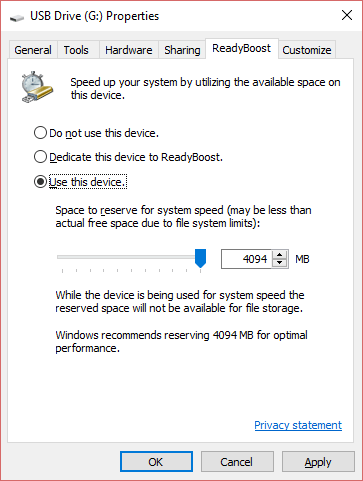The width and height of the screenshot is (363, 481).
Task: Click the USB drive icon in title bar
Action: click(17, 17)
